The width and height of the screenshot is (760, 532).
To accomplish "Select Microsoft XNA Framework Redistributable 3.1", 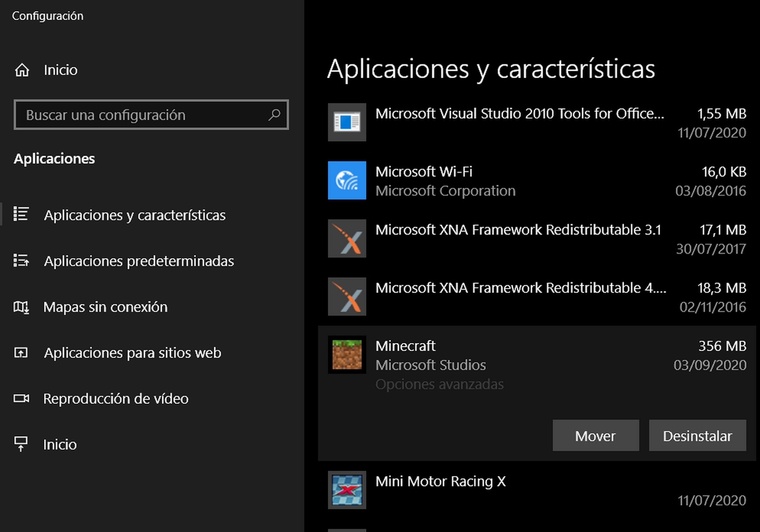I will [537, 238].
